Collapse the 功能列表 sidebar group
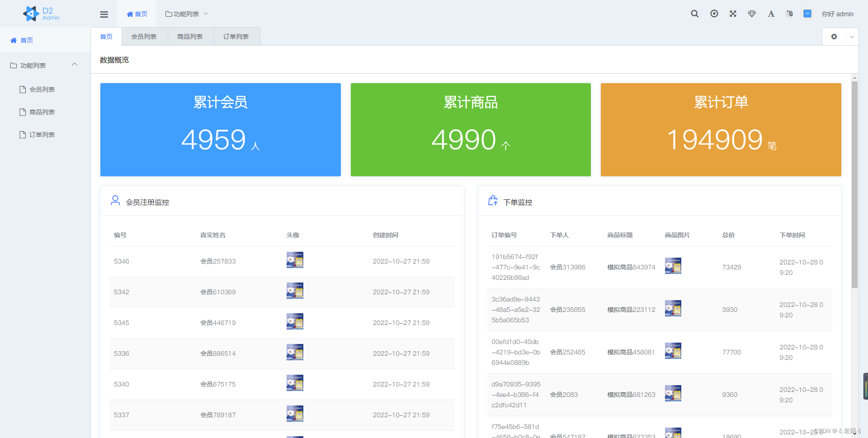The width and height of the screenshot is (868, 438). 45,66
